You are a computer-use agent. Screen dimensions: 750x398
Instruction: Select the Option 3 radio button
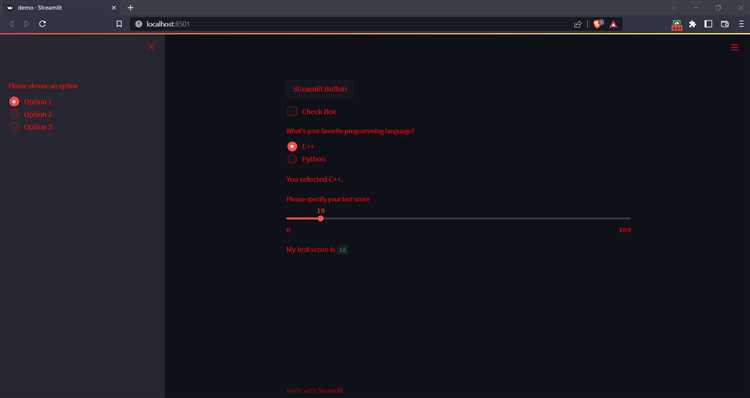point(14,127)
